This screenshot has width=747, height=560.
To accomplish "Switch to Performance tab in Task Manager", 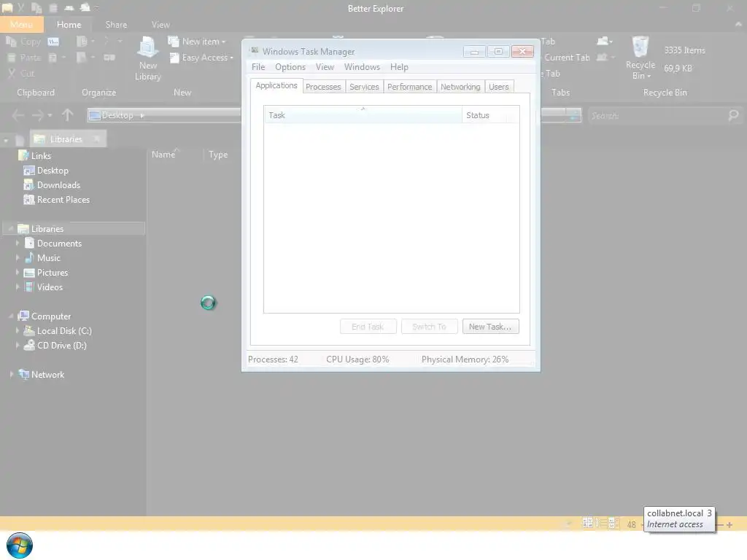I will [x=410, y=87].
